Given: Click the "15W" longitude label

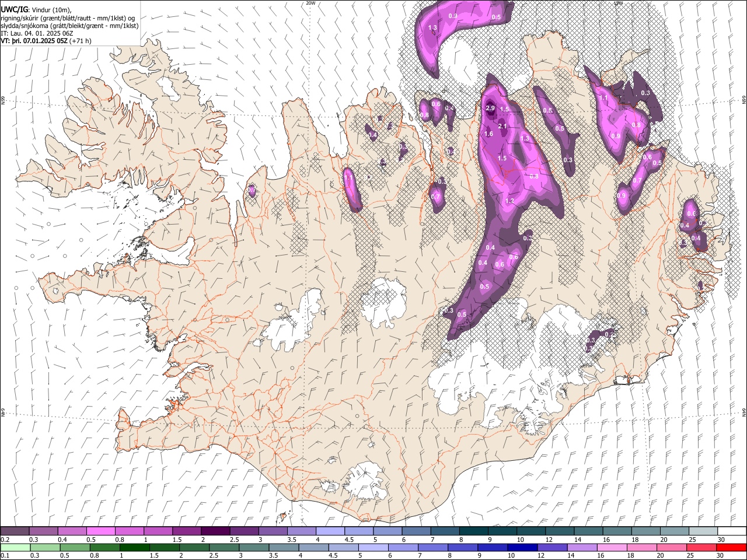Looking at the screenshot, I should point(619,3).
